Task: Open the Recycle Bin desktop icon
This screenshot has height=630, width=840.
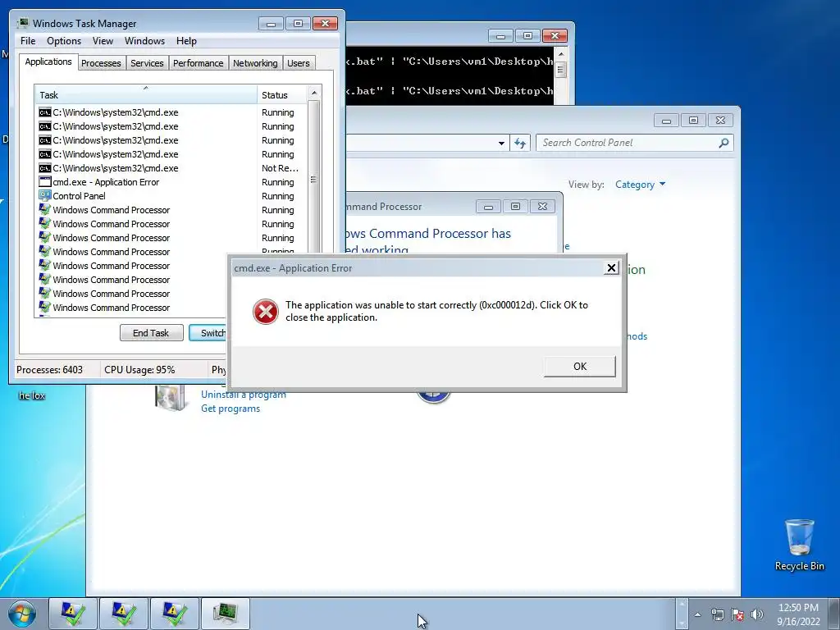Action: point(799,545)
